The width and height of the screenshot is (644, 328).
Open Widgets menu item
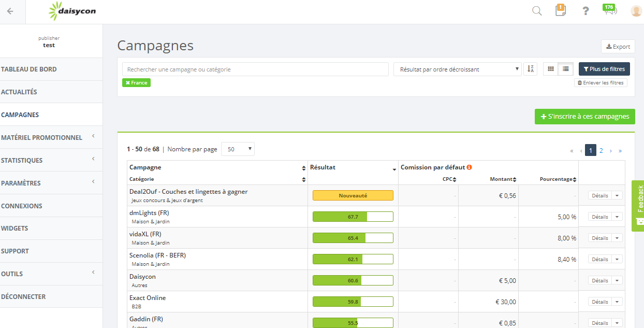(51, 228)
